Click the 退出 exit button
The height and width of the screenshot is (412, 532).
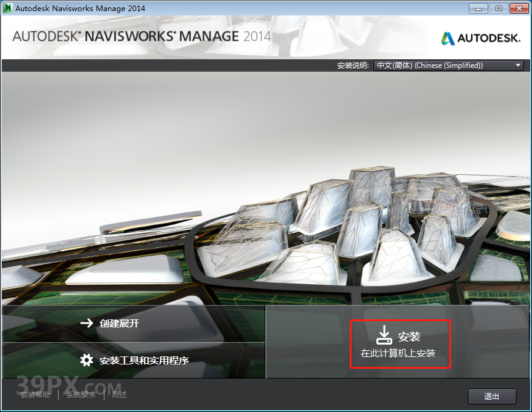pyautogui.click(x=492, y=396)
